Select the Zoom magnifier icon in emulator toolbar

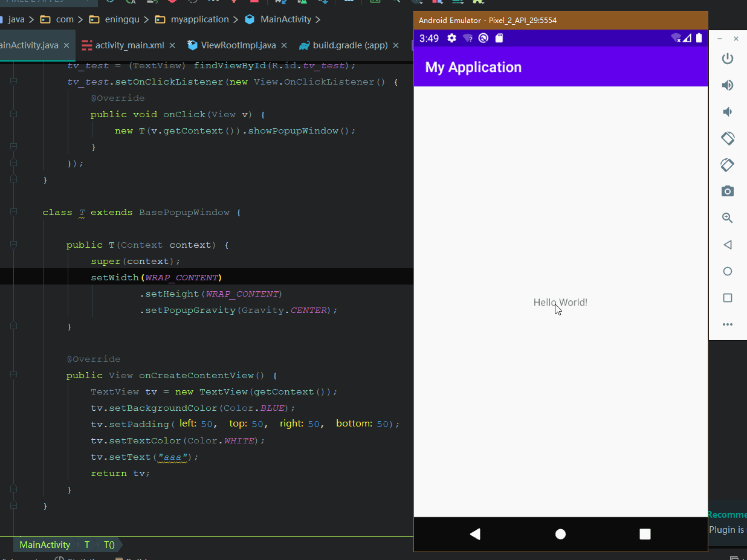[728, 218]
